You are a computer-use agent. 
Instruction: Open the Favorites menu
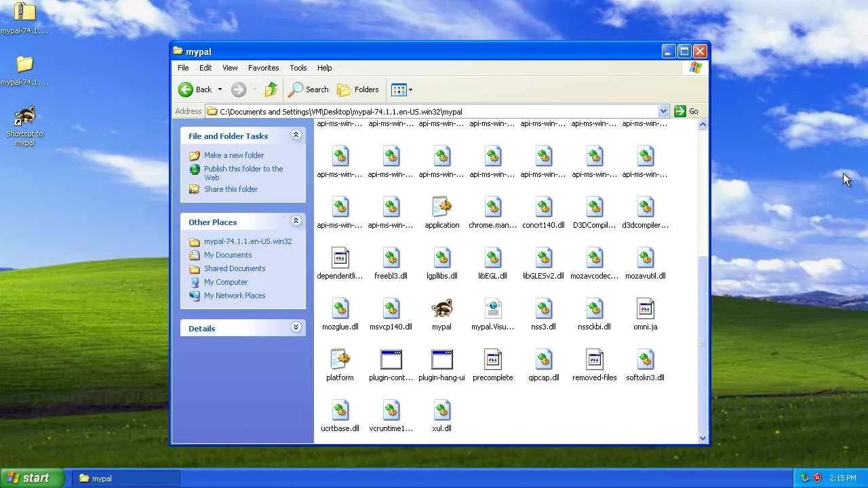pyautogui.click(x=263, y=68)
